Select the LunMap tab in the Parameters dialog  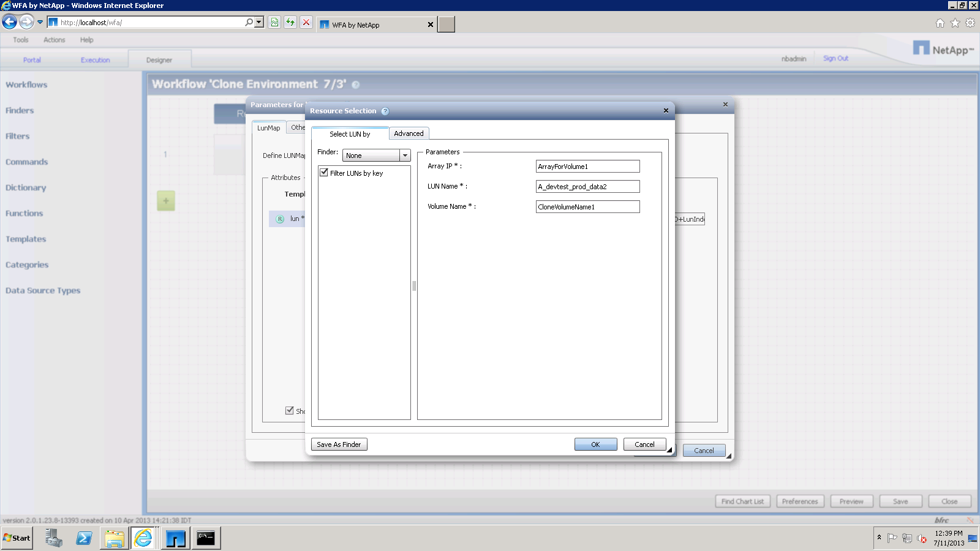pyautogui.click(x=269, y=128)
